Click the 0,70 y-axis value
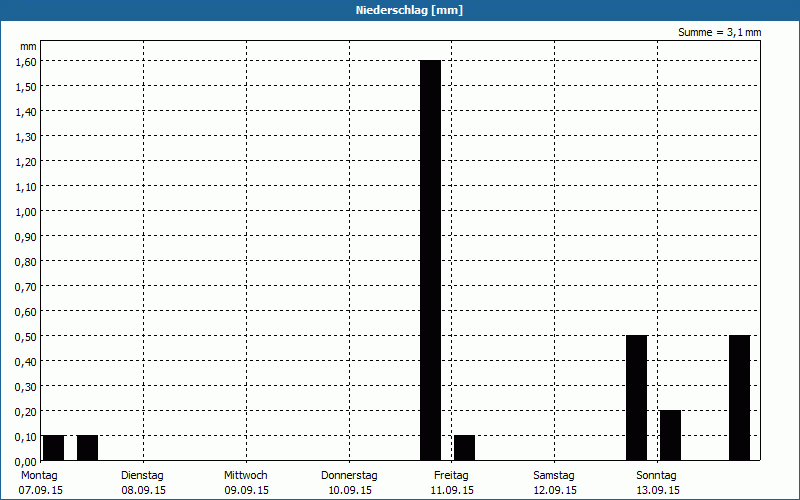Image resolution: width=800 pixels, height=500 pixels. click(x=26, y=287)
